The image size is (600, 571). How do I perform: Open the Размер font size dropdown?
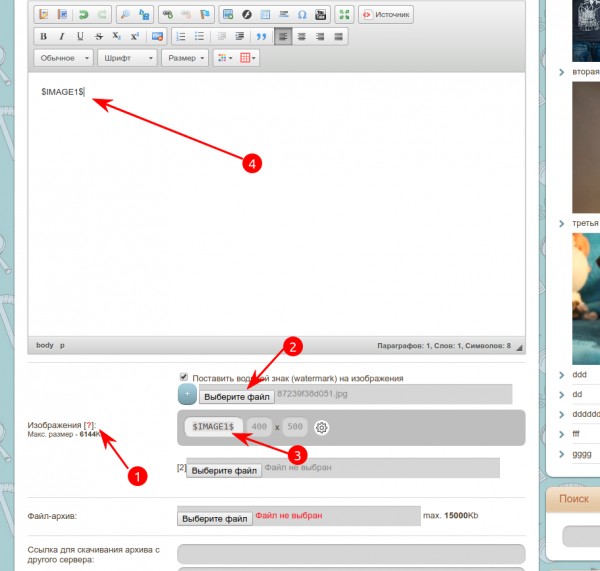[x=185, y=58]
